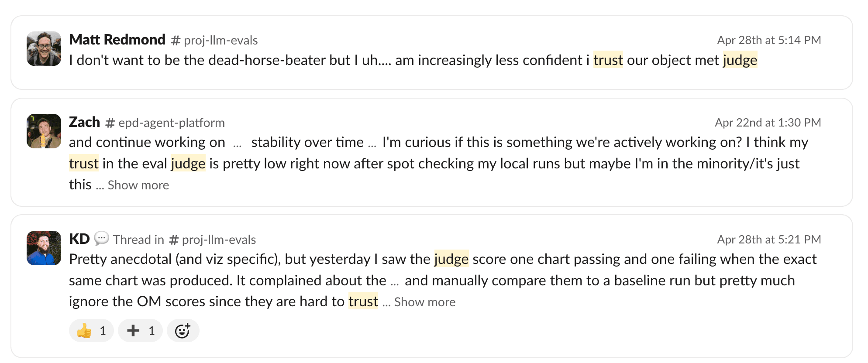Click the thread speech bubble icon near KD

coord(101,238)
